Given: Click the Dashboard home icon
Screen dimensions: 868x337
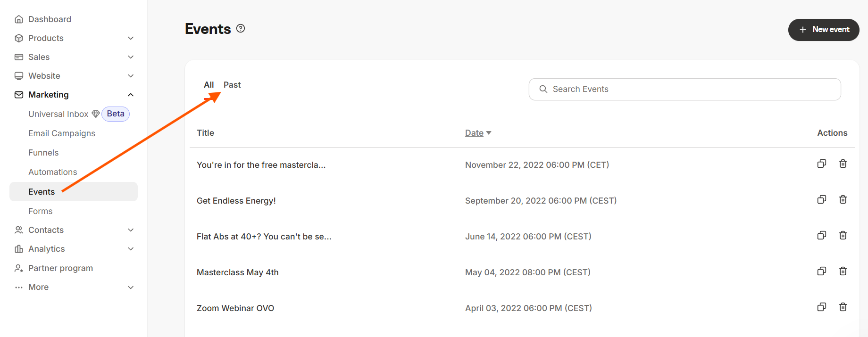Looking at the screenshot, I should (19, 19).
